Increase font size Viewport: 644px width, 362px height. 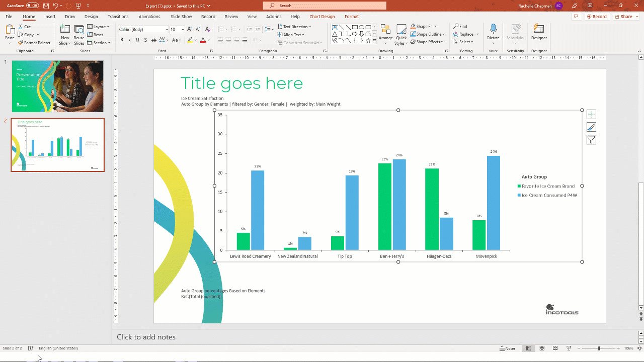[x=190, y=29]
